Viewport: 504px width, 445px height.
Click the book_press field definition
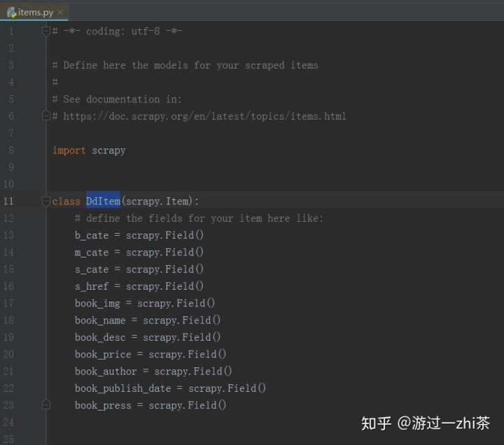point(150,406)
